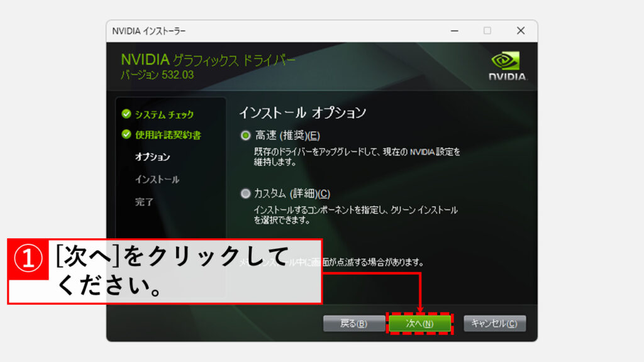Image resolution: width=644 pixels, height=362 pixels.
Task: Click the バージョン 532.03 version text
Action: (x=157, y=75)
